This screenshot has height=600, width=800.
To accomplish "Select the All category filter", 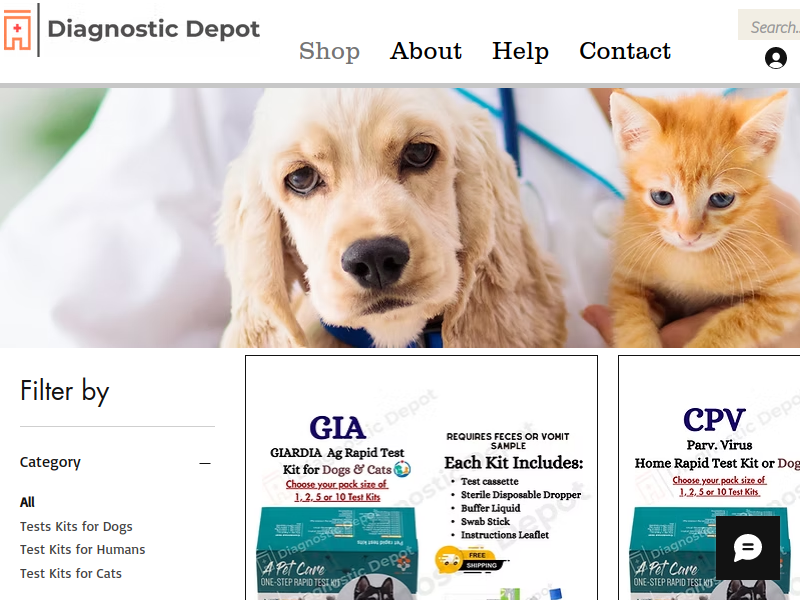I will tap(27, 502).
